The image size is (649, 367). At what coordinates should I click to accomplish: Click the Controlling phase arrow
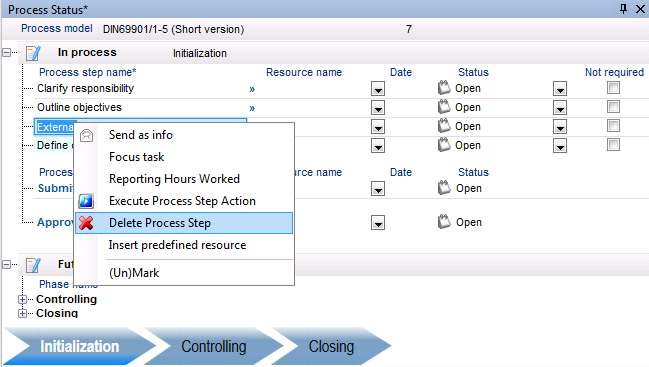pyautogui.click(x=214, y=346)
